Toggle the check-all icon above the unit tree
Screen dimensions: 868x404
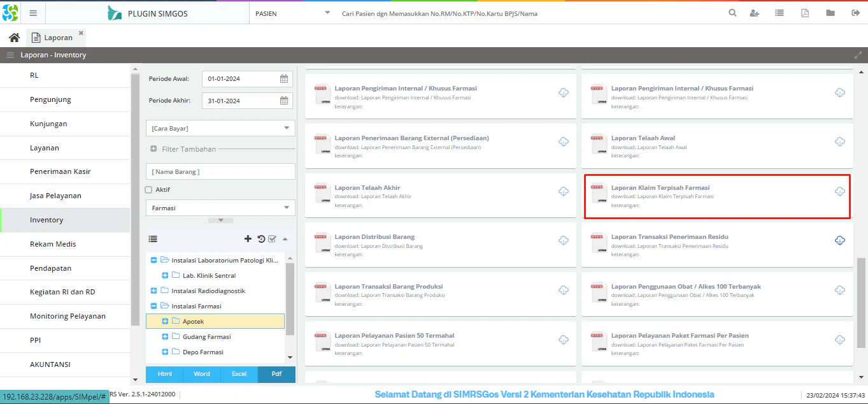pyautogui.click(x=273, y=239)
